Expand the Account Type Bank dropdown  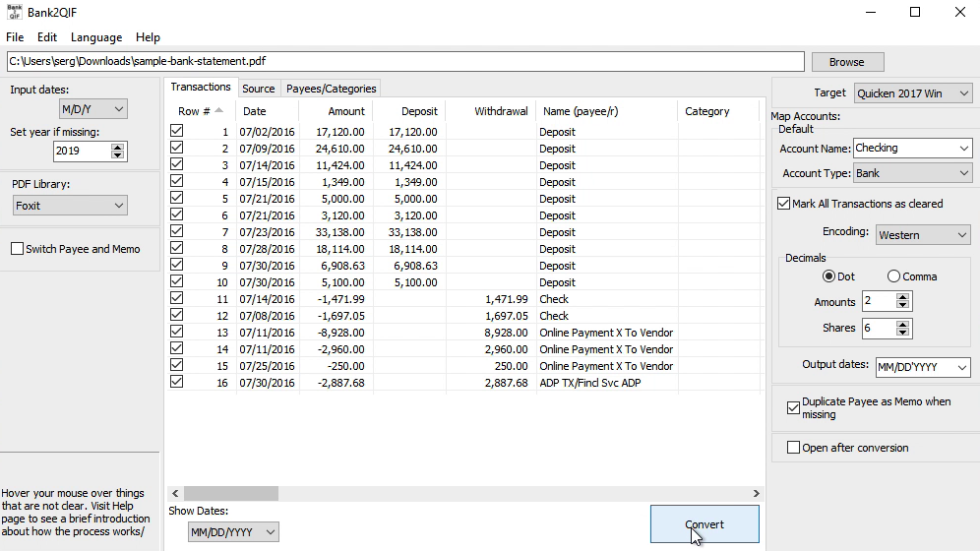[x=912, y=173]
